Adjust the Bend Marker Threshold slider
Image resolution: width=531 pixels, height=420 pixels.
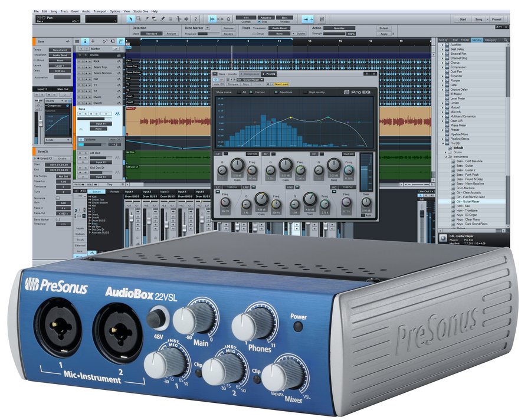(208, 34)
